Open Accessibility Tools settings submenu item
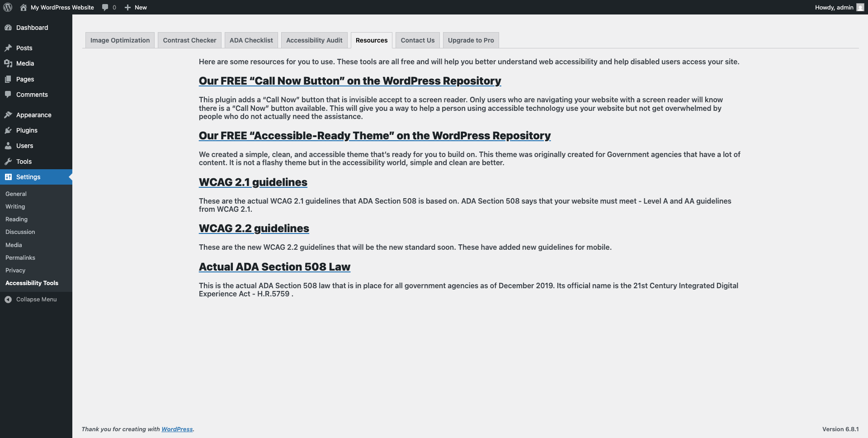The width and height of the screenshot is (868, 438). [32, 283]
